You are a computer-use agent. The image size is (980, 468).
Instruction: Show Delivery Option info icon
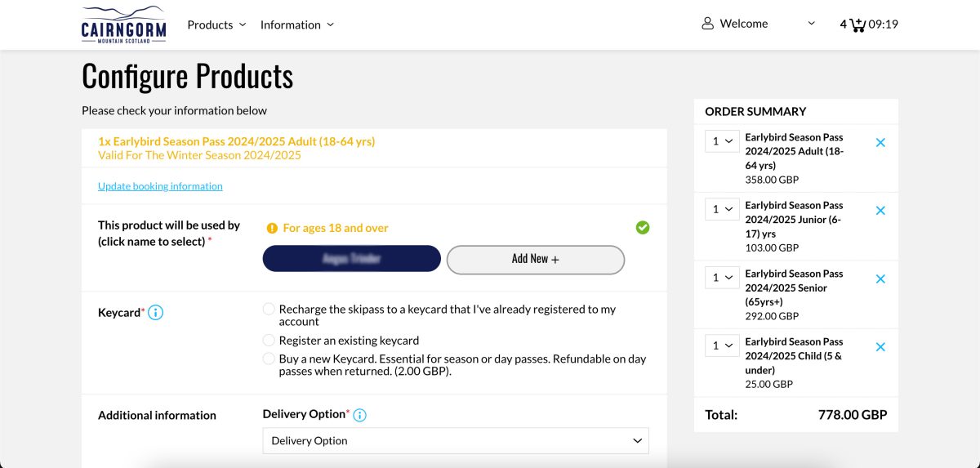[x=359, y=415]
